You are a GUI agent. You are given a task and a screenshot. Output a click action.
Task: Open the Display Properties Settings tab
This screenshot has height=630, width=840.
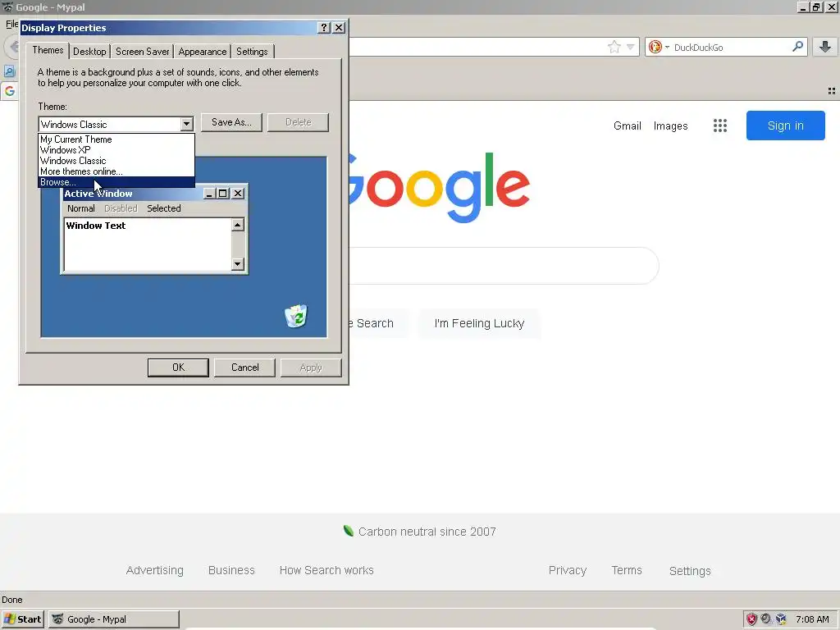[x=252, y=52]
